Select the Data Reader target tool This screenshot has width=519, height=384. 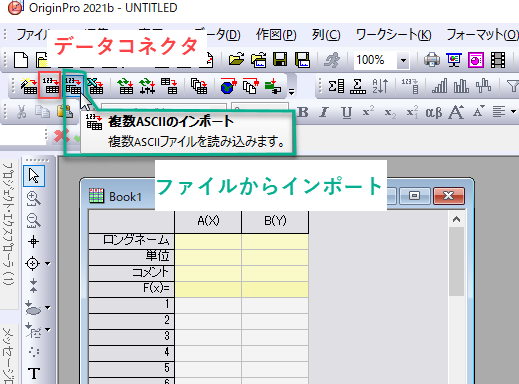pos(33,263)
